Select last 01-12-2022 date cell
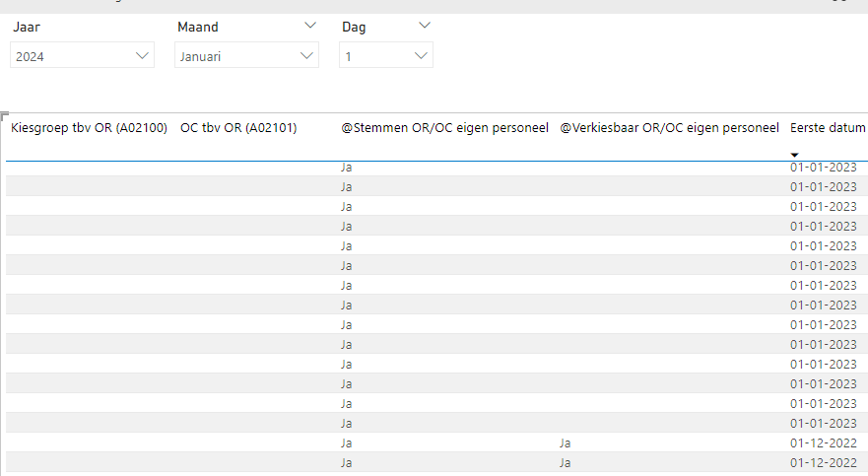 823,463
